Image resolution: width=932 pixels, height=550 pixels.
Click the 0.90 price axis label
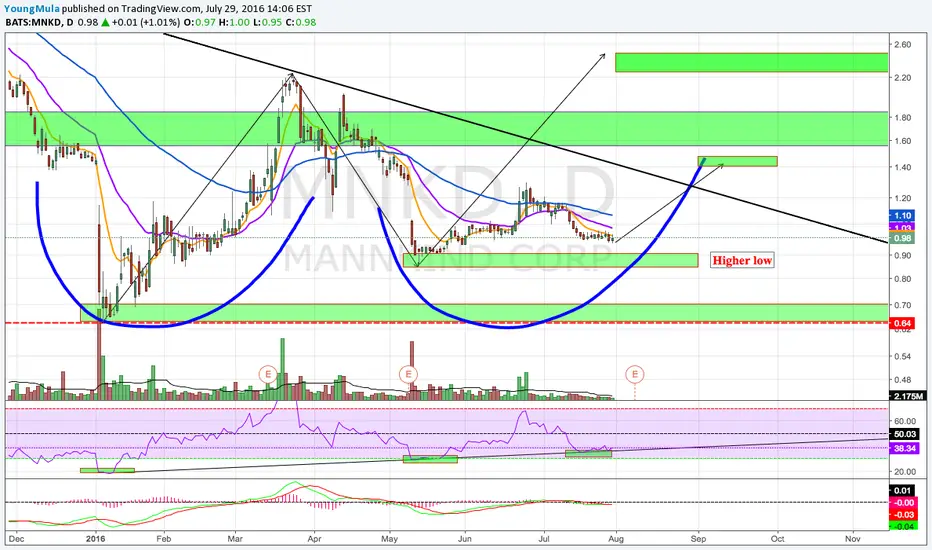(902, 256)
